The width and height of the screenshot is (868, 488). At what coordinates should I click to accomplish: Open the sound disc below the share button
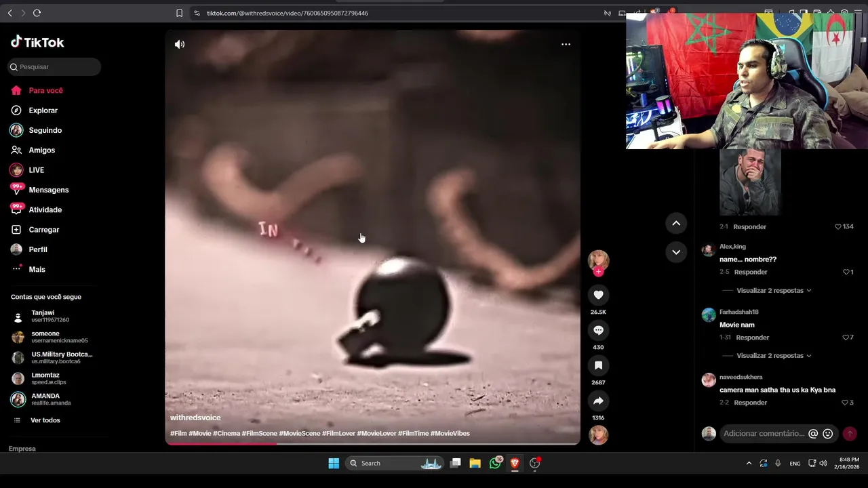(598, 434)
